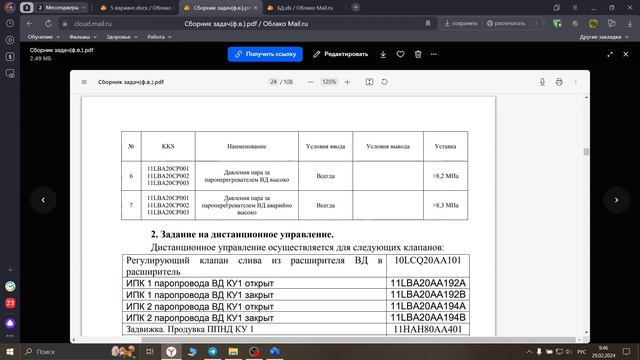The height and width of the screenshot is (360, 640).
Task: Open the green check icon in the browser sidebar
Action: pyautogui.click(x=10, y=287)
